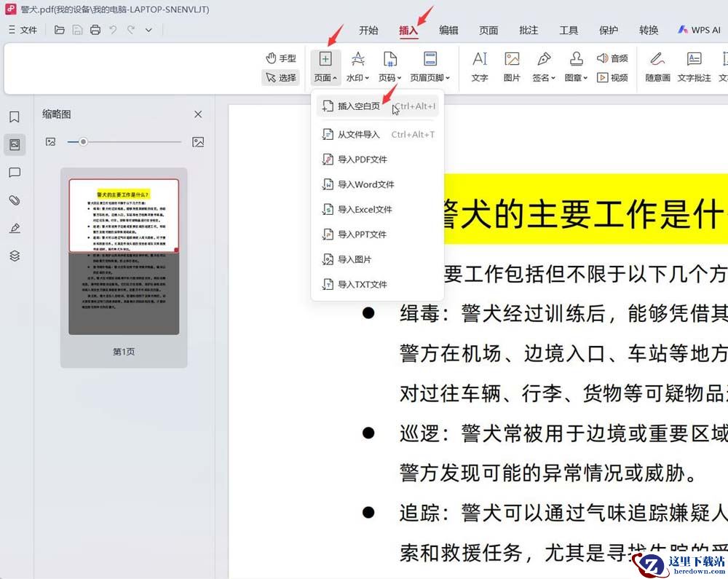
Task: Click the 第1页 label under the thumbnail
Action: [124, 352]
